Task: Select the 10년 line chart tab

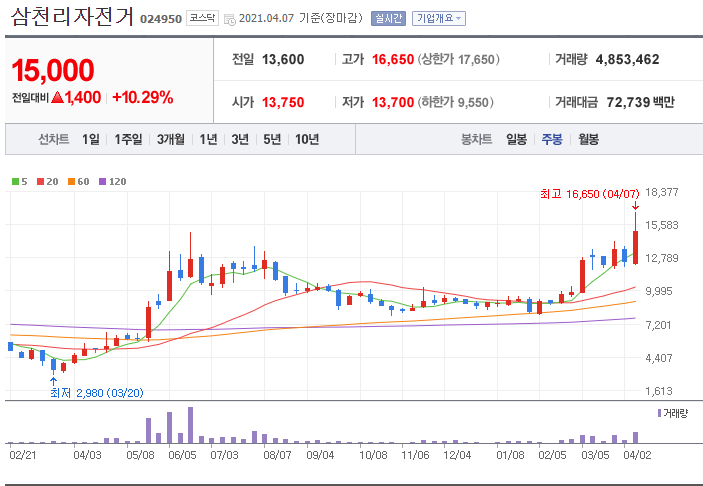Action: (x=307, y=139)
